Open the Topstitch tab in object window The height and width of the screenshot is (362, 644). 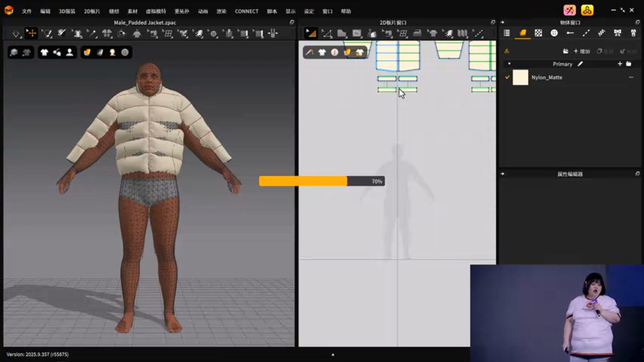click(x=586, y=33)
